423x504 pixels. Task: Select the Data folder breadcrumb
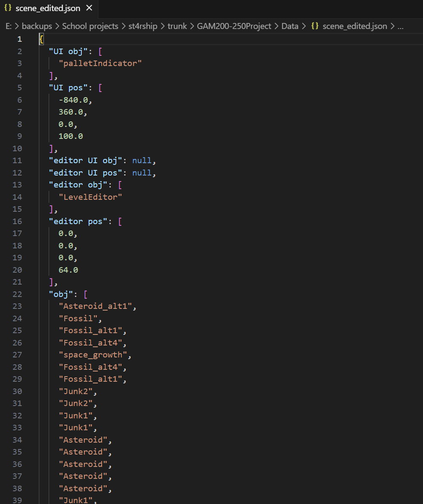click(290, 26)
